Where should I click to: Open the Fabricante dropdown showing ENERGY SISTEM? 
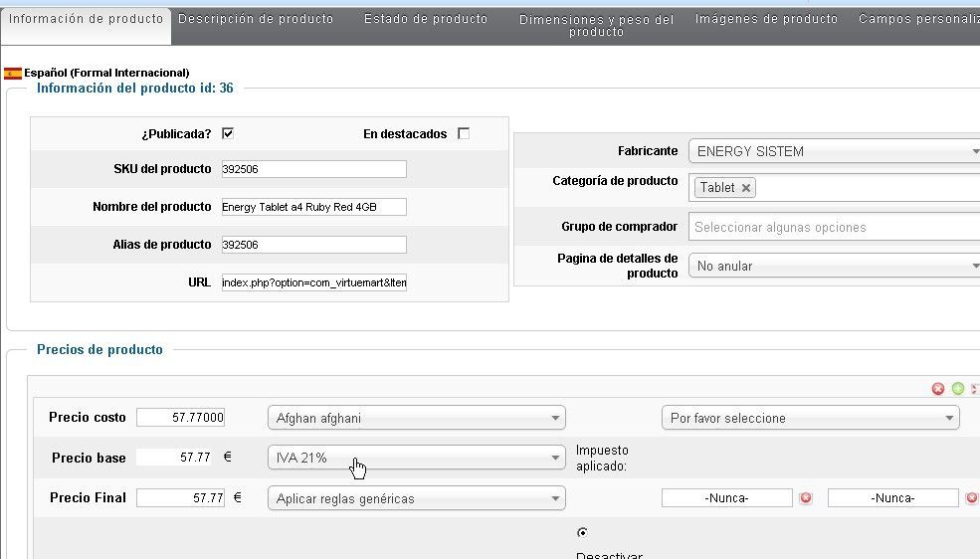[835, 151]
